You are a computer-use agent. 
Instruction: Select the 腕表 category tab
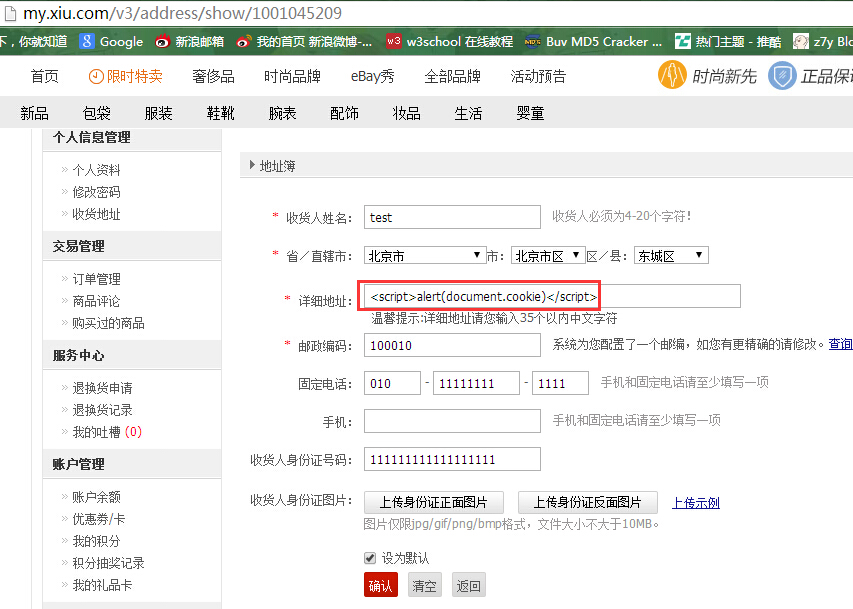[x=282, y=113]
